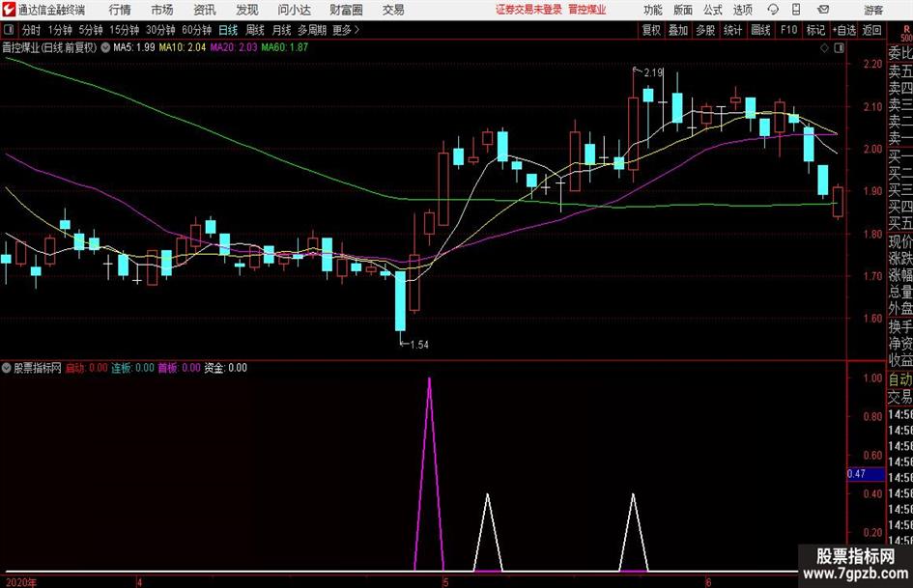Open the 发现 menu
Screen dimensions: 913x588
[247, 10]
